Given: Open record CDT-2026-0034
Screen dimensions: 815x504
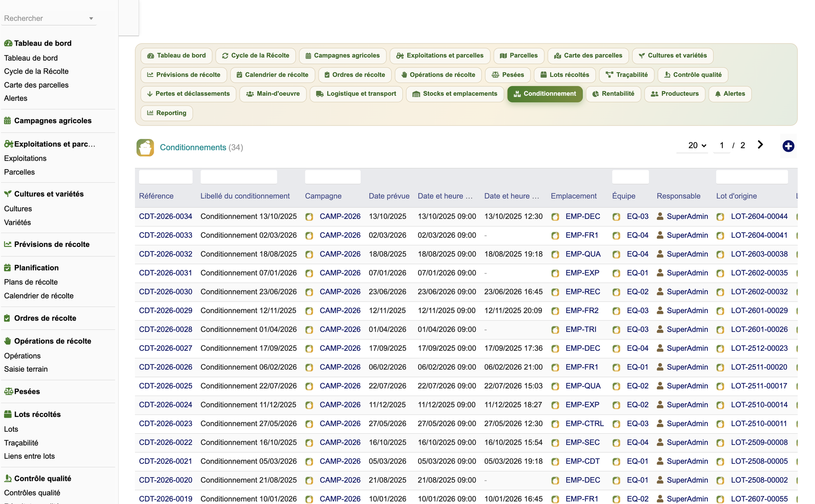Looking at the screenshot, I should pyautogui.click(x=165, y=216).
